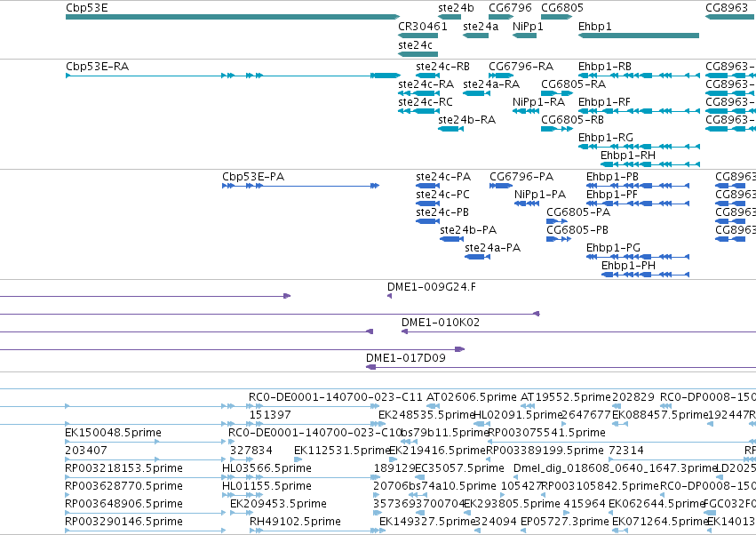Open the Ehbp1-RG transcript label
This screenshot has width=756, height=535.
[606, 138]
